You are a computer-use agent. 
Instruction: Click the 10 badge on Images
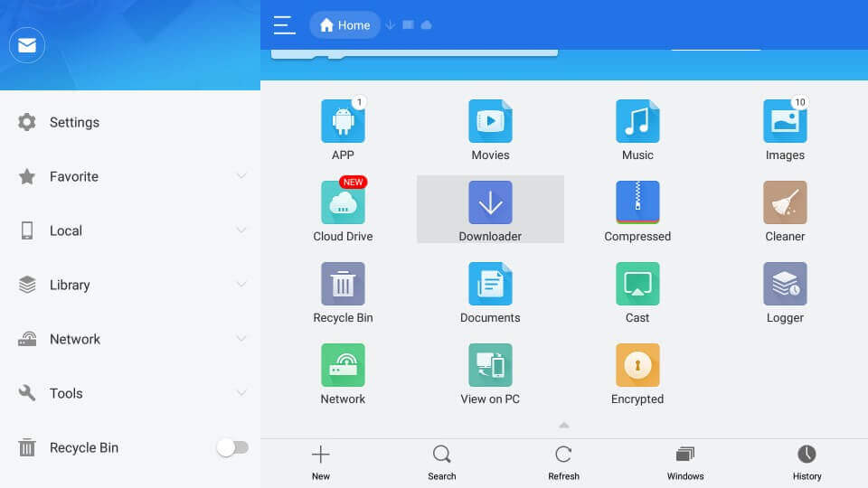pyautogui.click(x=800, y=102)
